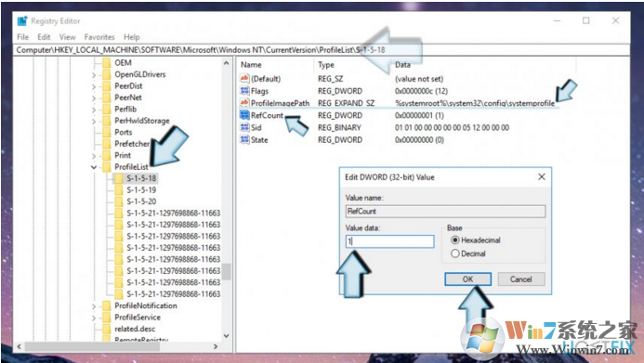
Task: Maximize the Registry Editor window
Action: pos(586,20)
